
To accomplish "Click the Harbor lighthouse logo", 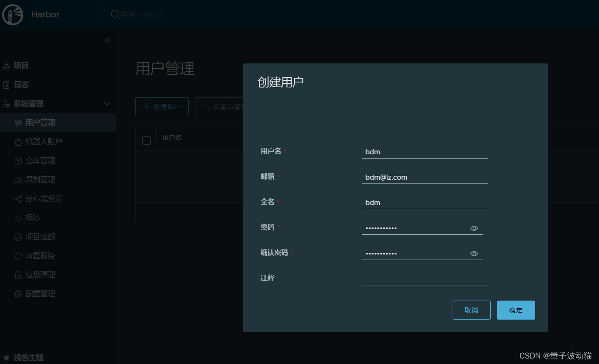I will tap(13, 15).
